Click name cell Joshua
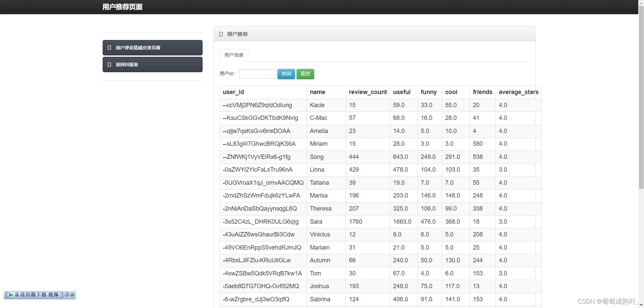644x308 pixels. pyautogui.click(x=319, y=286)
